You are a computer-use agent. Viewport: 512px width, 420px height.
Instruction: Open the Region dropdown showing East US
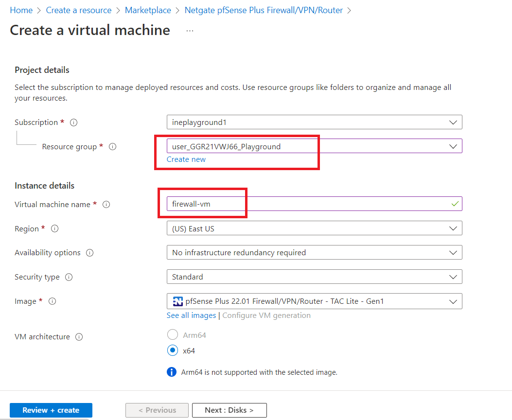click(314, 228)
